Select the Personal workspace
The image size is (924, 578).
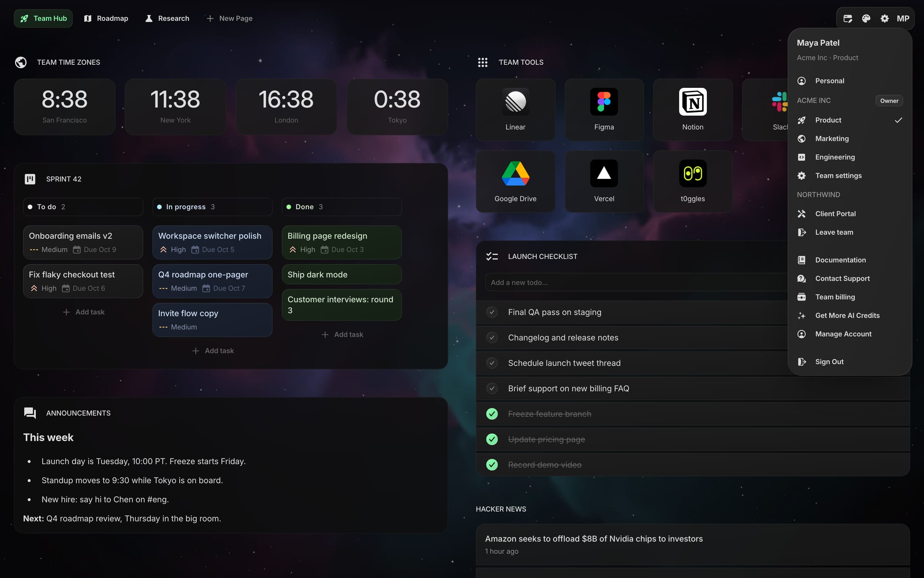tap(850, 81)
